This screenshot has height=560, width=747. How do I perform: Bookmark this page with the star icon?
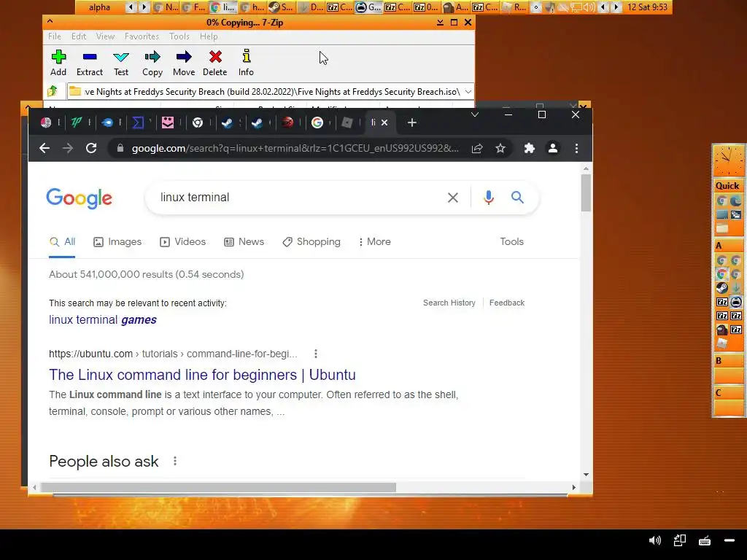click(500, 148)
